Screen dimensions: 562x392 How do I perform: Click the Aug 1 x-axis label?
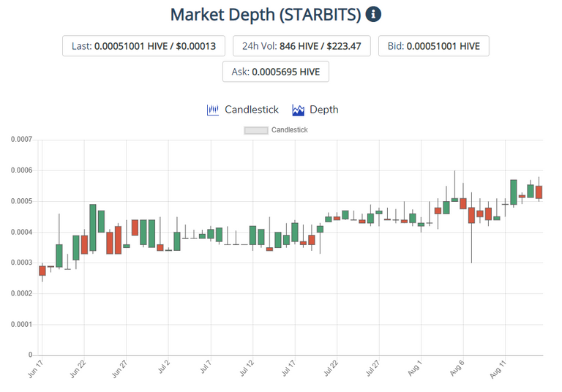tap(415, 369)
